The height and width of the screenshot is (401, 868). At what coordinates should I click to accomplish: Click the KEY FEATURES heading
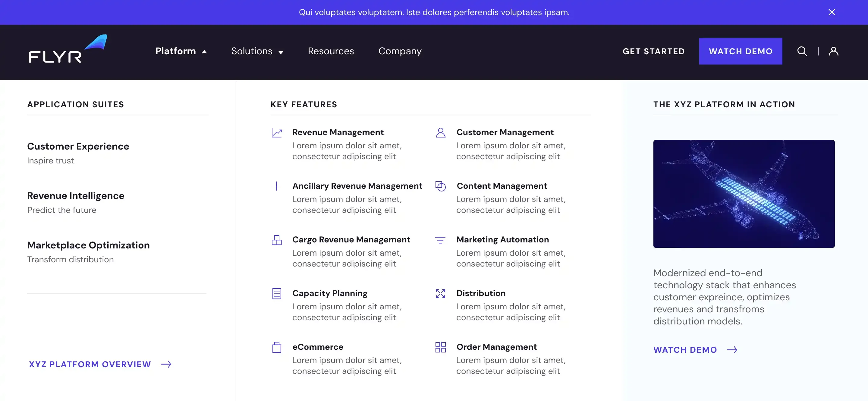[x=303, y=104]
